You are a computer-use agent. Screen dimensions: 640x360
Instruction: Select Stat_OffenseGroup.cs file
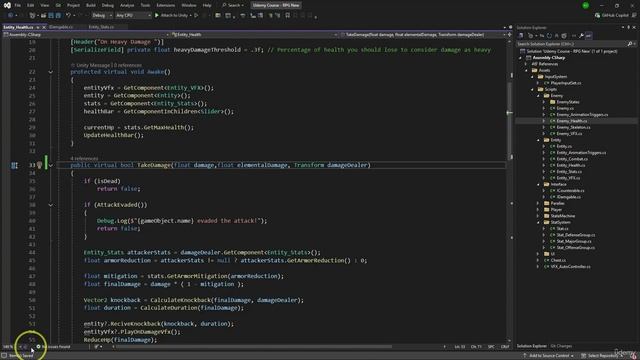click(576, 248)
